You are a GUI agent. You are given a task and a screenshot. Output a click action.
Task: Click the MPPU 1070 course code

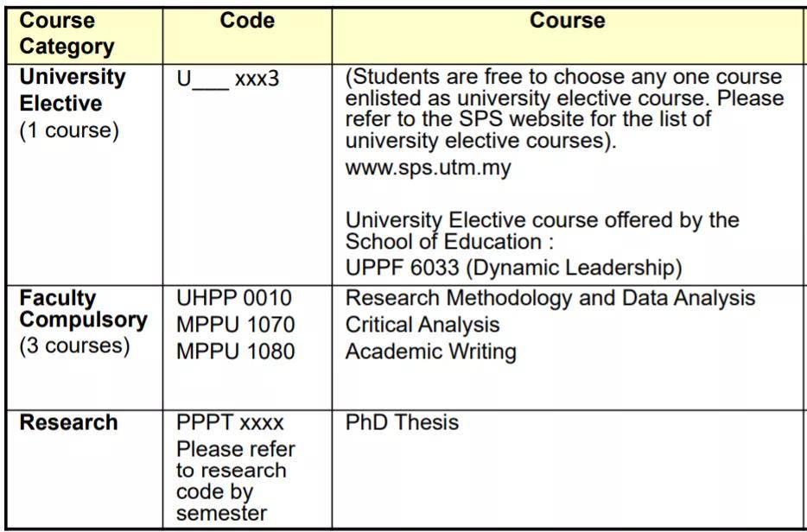[x=235, y=325]
